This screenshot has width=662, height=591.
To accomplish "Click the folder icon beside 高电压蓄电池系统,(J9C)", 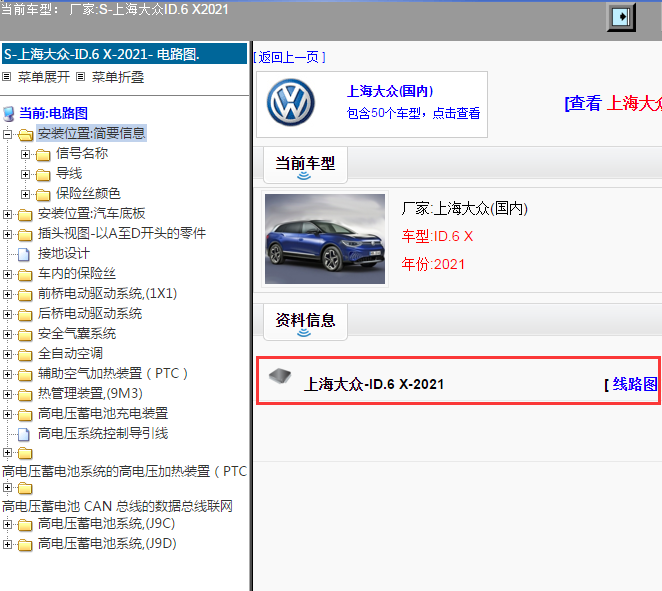I will tap(25, 525).
